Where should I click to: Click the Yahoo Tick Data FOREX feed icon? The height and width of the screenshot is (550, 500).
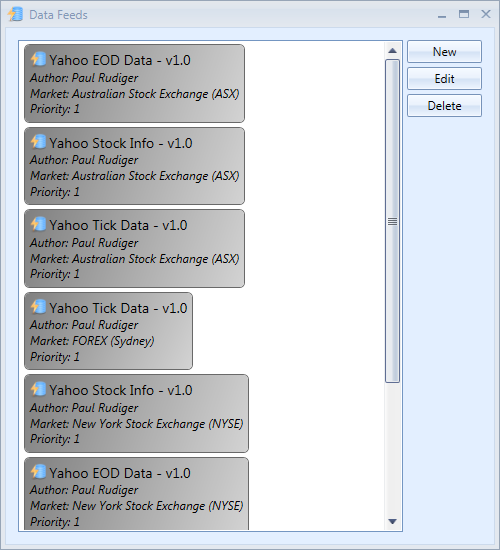[38, 307]
